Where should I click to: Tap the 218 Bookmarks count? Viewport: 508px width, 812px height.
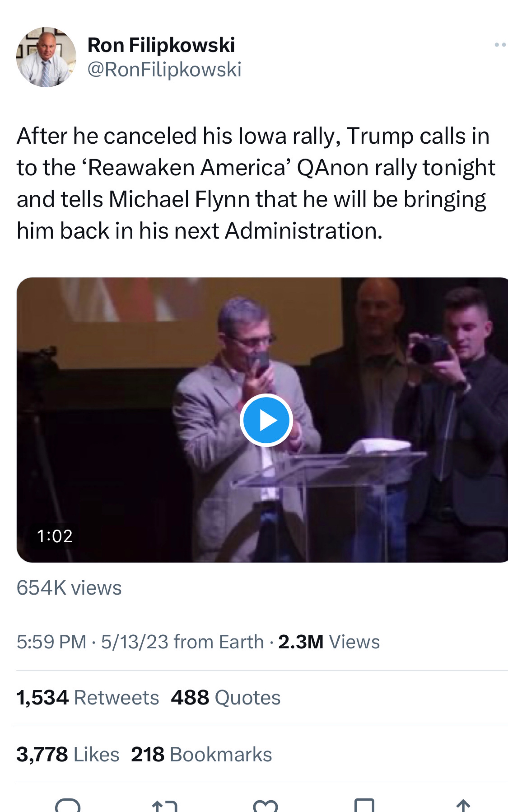(201, 754)
